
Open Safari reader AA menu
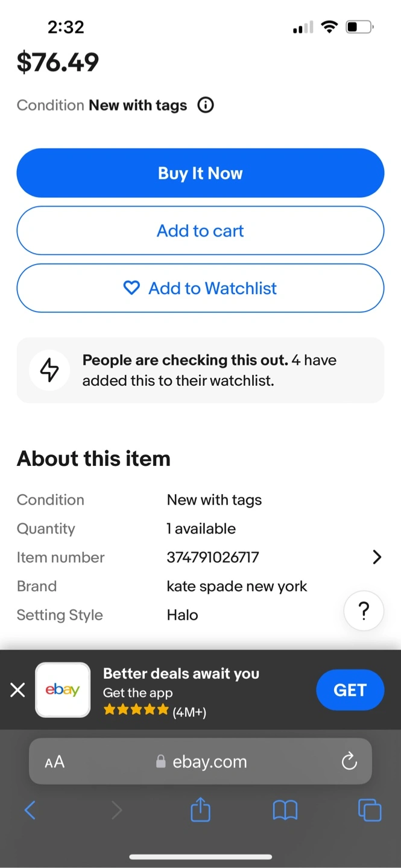(54, 762)
